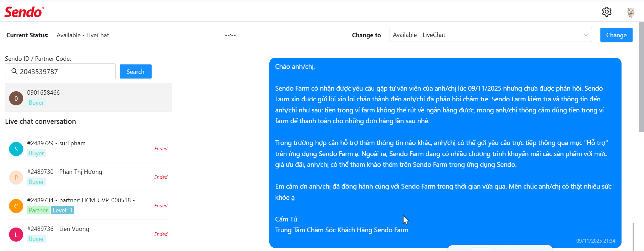
Task: Click the Buyer tag under suri phạm
Action: pyautogui.click(x=36, y=153)
